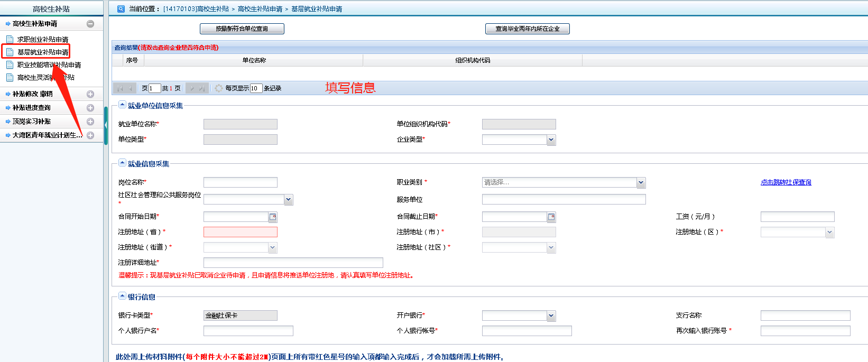Open 高校生灵活就业补贴 in sidebar
Viewport: 868px width, 362px height.
pos(46,78)
